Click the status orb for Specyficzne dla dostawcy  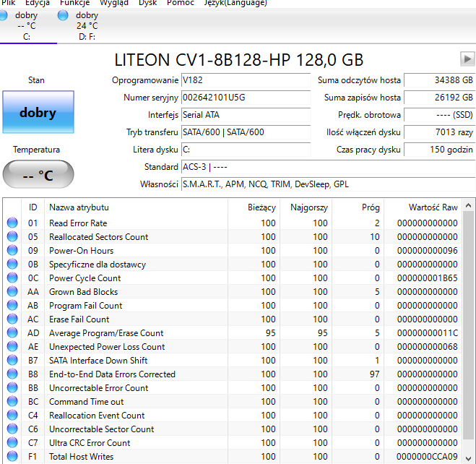(x=12, y=264)
